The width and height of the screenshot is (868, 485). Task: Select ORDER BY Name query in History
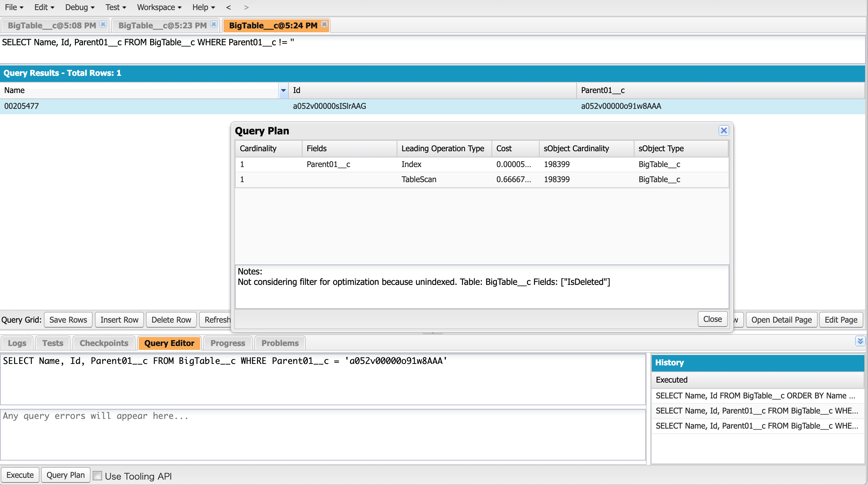(x=755, y=396)
